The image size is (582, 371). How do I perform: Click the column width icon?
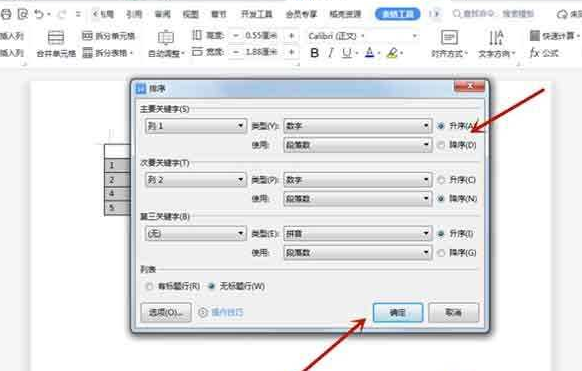pyautogui.click(x=197, y=52)
